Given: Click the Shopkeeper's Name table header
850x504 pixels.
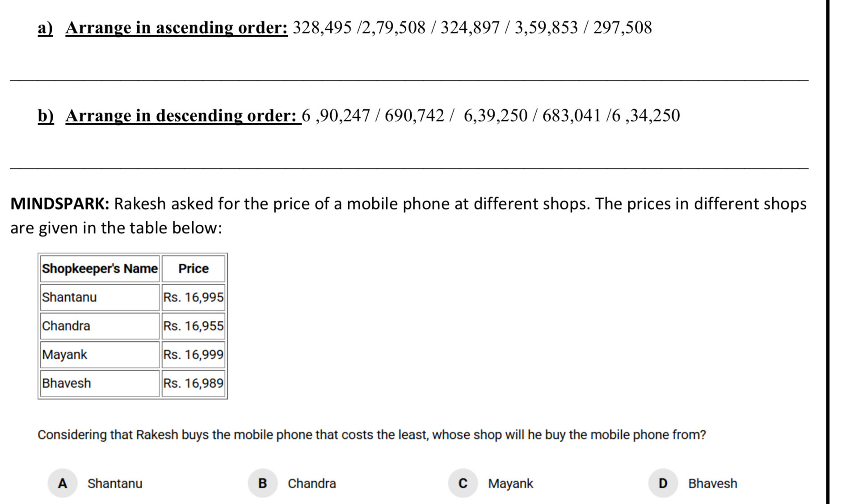Looking at the screenshot, I should point(100,269).
